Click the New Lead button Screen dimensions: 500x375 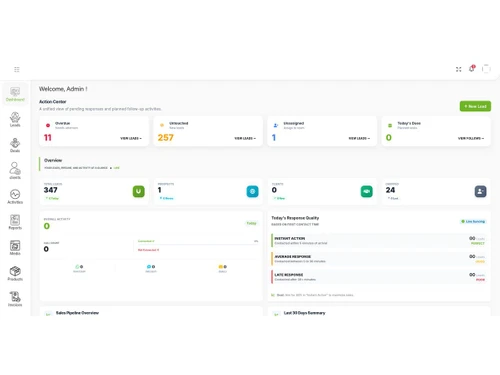point(475,106)
